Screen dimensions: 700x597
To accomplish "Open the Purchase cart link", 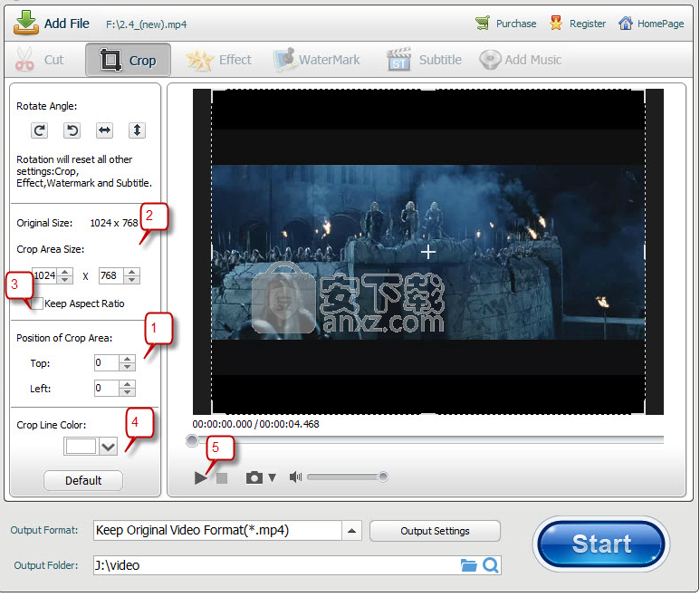I will coord(506,24).
